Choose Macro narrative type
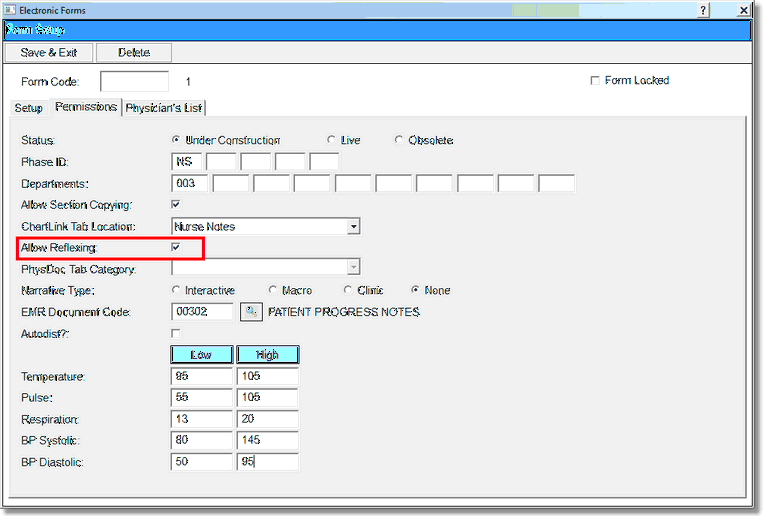Screen dimensions: 764x518 tap(273, 290)
